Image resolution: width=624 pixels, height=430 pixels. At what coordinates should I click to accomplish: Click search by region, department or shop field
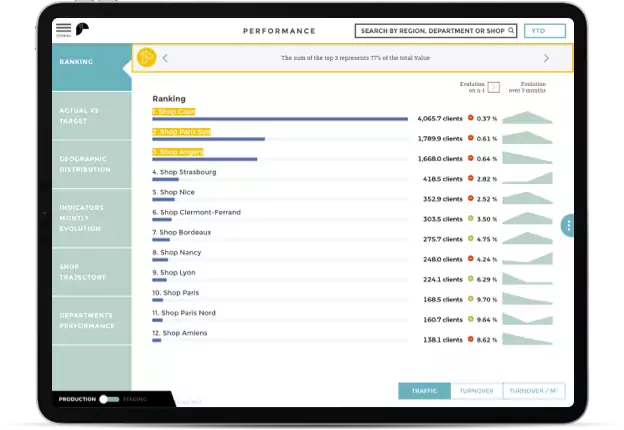(x=436, y=31)
